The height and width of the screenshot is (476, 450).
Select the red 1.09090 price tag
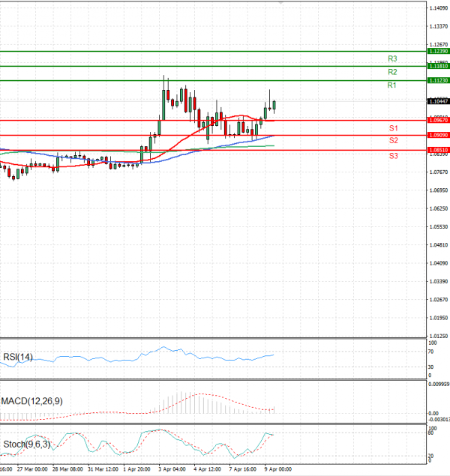click(x=438, y=135)
